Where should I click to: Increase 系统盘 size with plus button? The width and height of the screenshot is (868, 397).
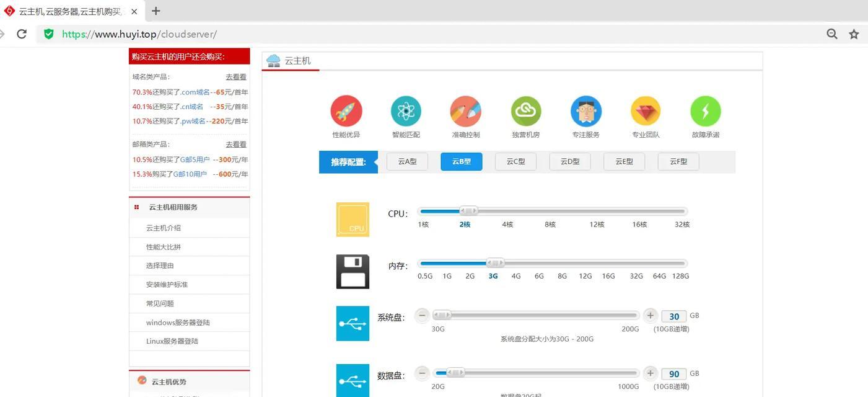coord(650,315)
